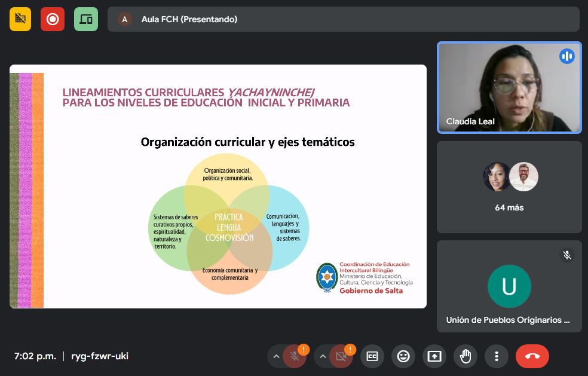The height and width of the screenshot is (376, 588).
Task: Click Claudia Leal's speaking audio indicator
Action: pos(566,56)
